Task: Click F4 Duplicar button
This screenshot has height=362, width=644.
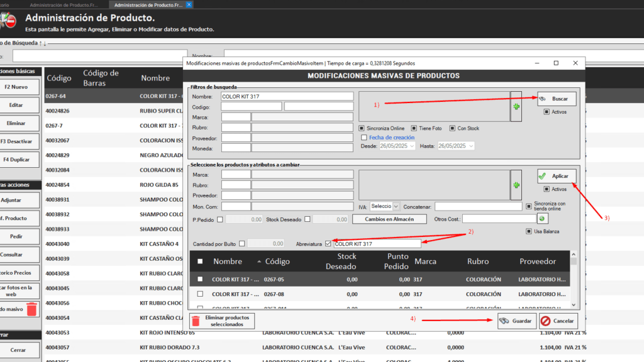Action: 18,159
